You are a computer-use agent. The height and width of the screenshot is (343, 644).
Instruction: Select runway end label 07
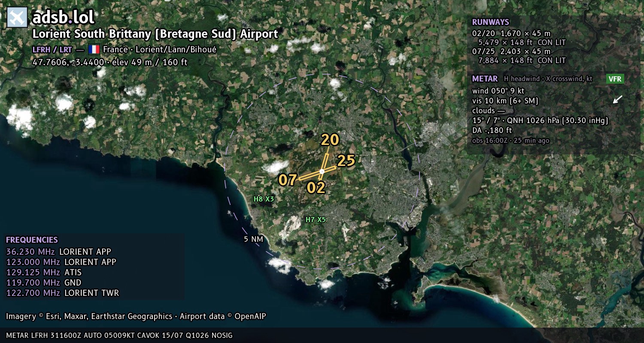288,180
